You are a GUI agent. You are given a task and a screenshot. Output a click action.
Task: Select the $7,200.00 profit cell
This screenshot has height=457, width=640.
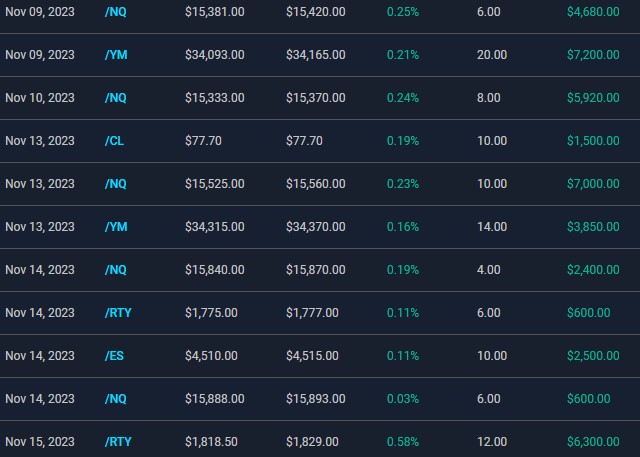[x=593, y=55]
